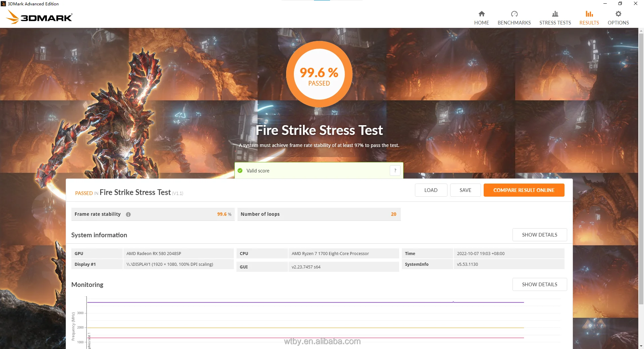Show details for System information
Viewport: 644px width, 349px height.
pos(540,235)
